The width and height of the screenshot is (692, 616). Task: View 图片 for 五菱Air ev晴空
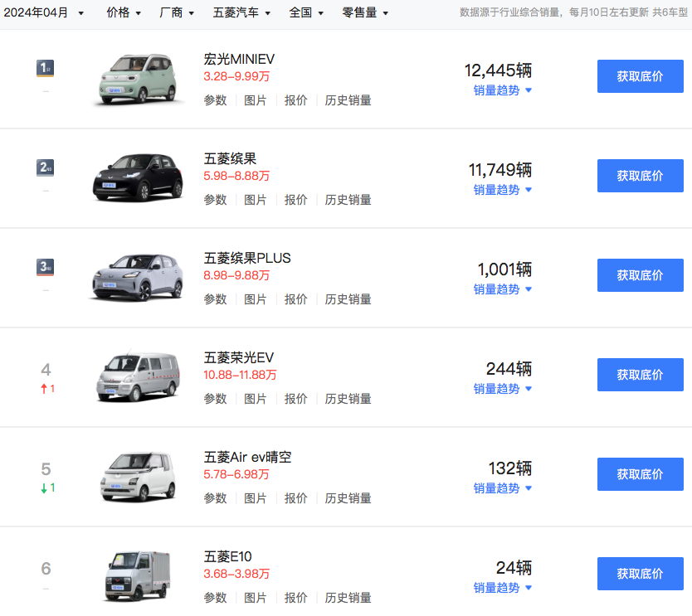click(256, 499)
